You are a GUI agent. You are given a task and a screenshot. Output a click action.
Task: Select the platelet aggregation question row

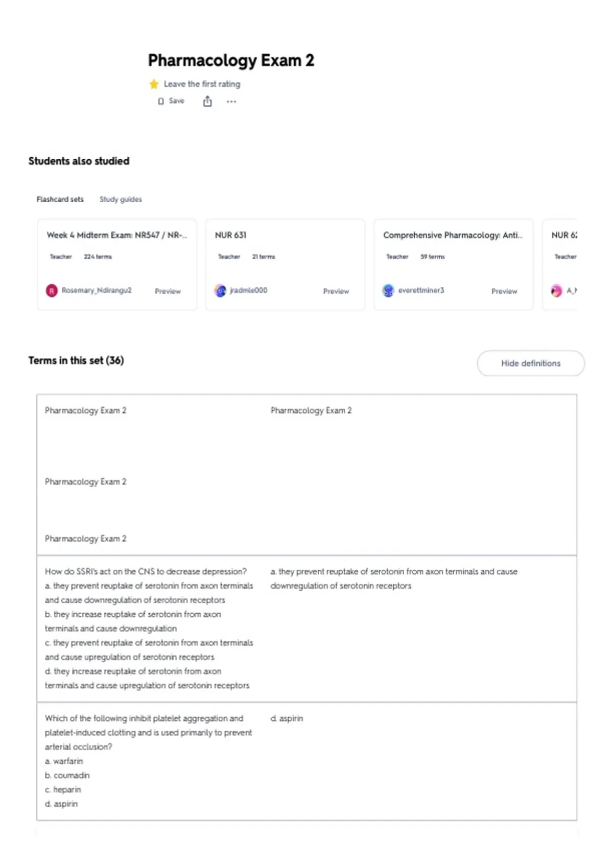306,761
